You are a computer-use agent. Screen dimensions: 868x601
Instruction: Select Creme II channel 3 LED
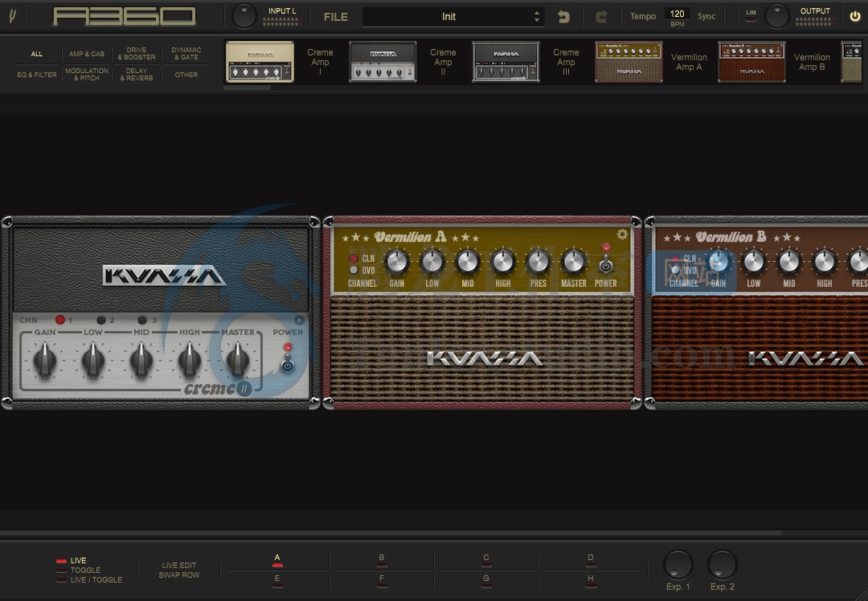tap(142, 319)
